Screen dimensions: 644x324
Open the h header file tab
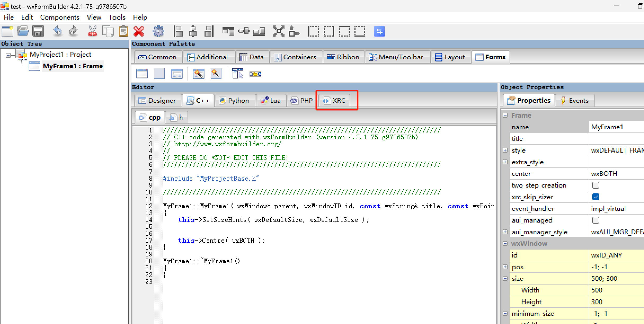[177, 117]
